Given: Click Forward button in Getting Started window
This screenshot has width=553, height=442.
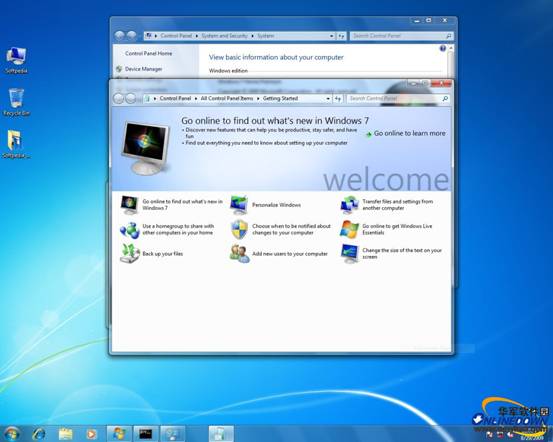Looking at the screenshot, I should 130,98.
